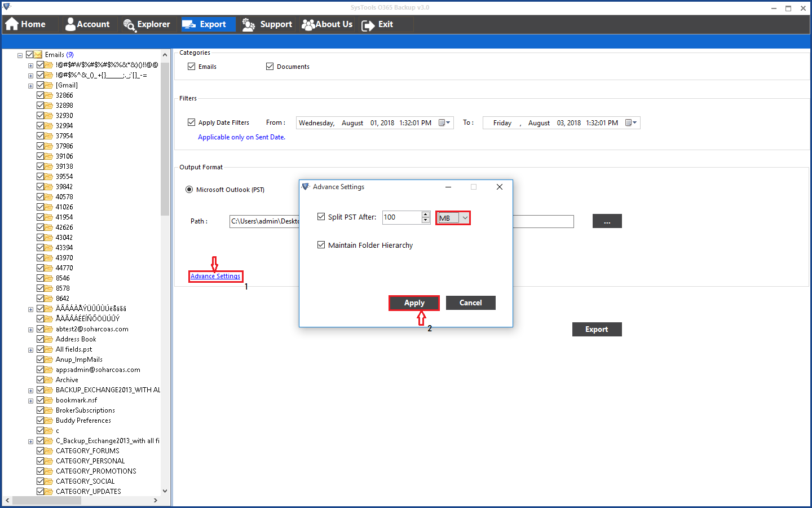Screen dimensions: 812x508
Task: Click the Export computer icon
Action: coord(189,24)
